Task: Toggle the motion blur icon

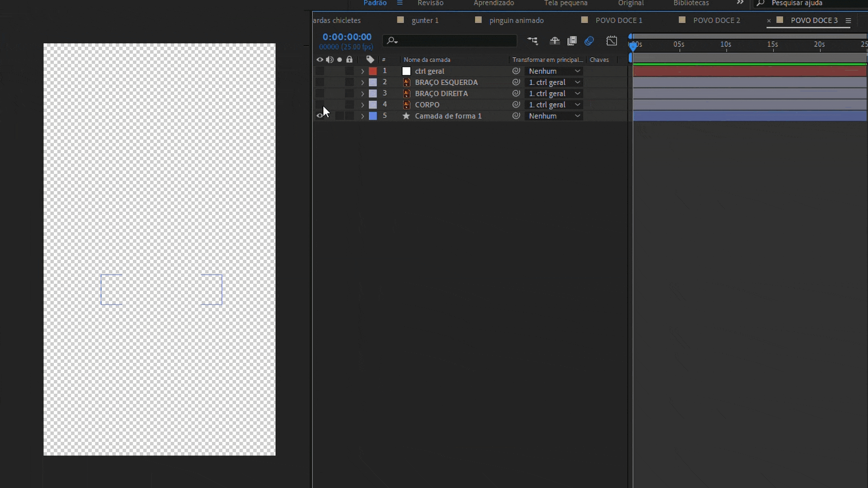Action: point(589,41)
